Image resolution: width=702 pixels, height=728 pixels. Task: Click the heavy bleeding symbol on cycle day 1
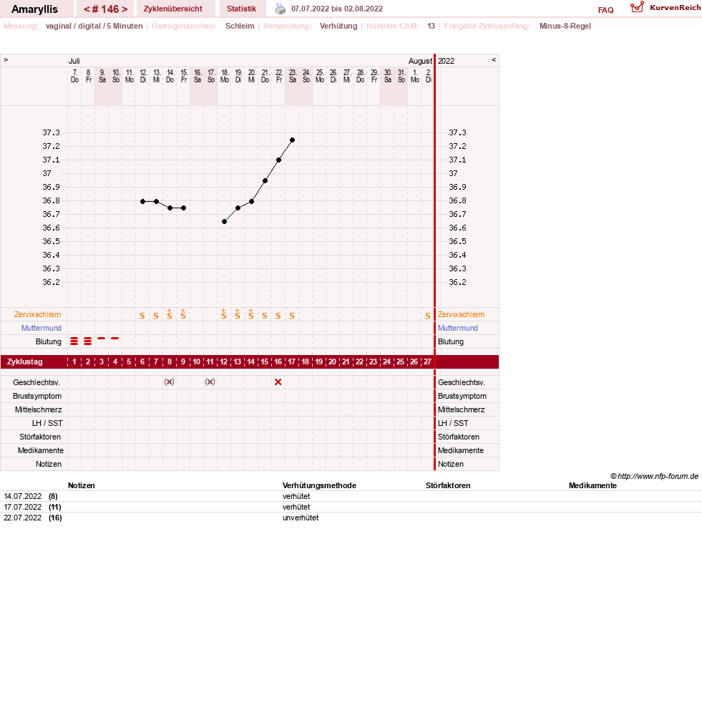pos(74,341)
